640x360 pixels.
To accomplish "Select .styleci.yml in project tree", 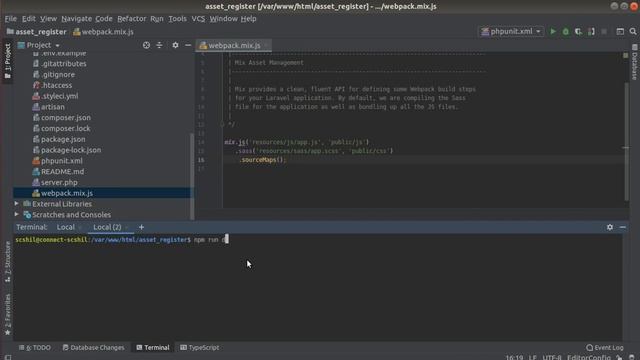I will point(60,96).
